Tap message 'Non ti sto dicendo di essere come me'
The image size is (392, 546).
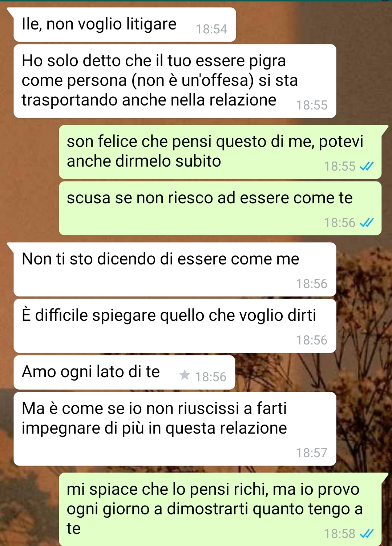[175, 269]
